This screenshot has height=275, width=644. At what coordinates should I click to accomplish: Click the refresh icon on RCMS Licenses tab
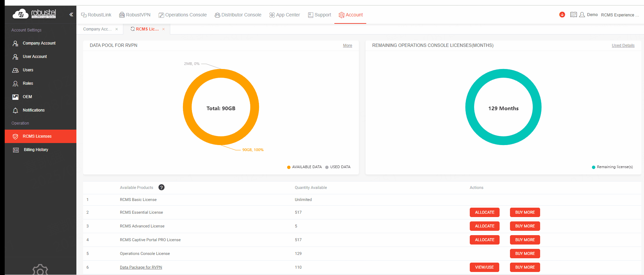click(x=133, y=29)
